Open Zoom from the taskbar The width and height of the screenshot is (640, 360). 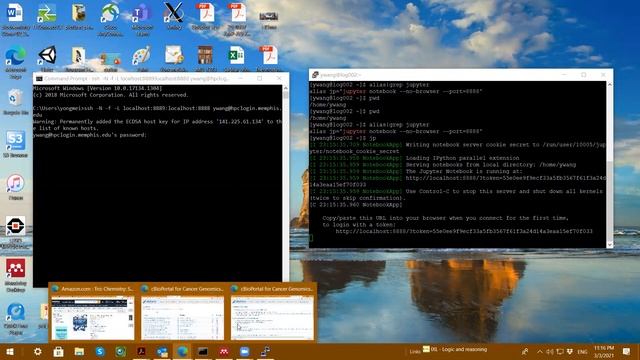pyautogui.click(x=244, y=351)
